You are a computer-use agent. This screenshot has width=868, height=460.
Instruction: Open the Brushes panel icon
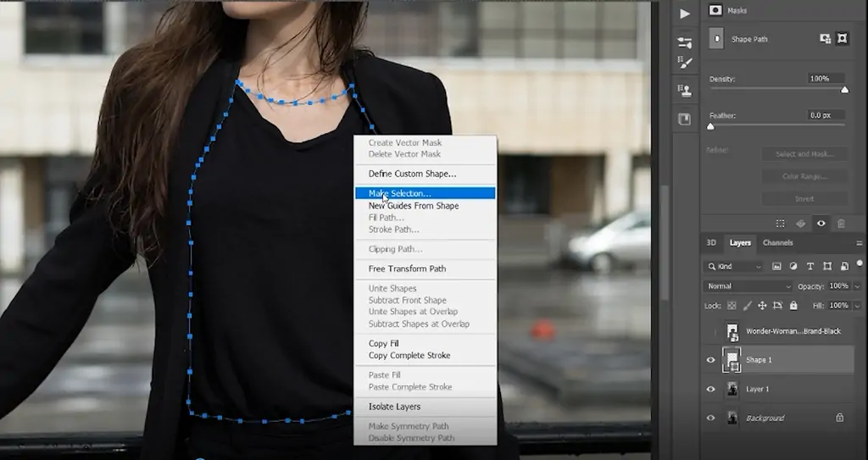pyautogui.click(x=685, y=64)
